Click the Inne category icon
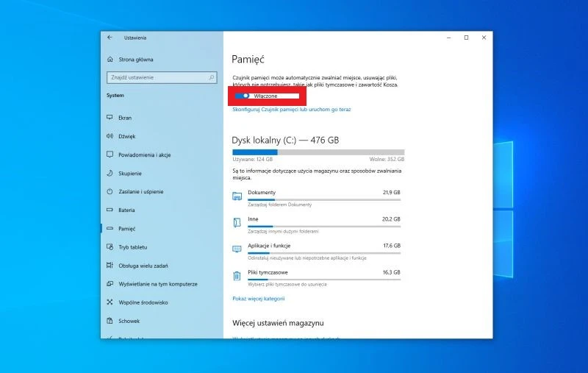588x373 pixels. (237, 222)
